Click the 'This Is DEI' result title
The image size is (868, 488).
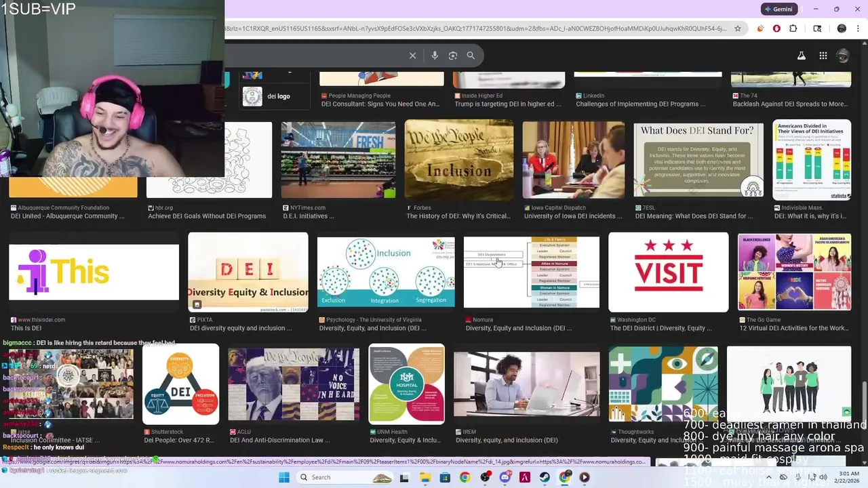pyautogui.click(x=26, y=328)
